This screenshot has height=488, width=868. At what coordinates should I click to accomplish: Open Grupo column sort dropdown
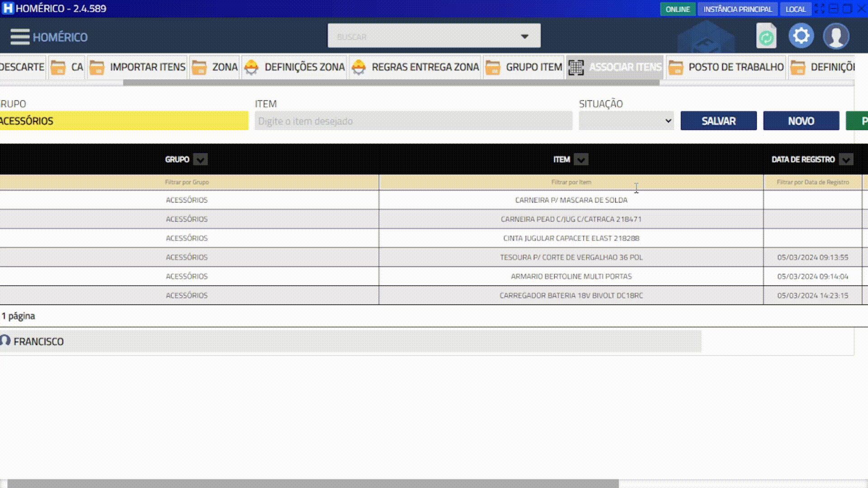tap(200, 160)
